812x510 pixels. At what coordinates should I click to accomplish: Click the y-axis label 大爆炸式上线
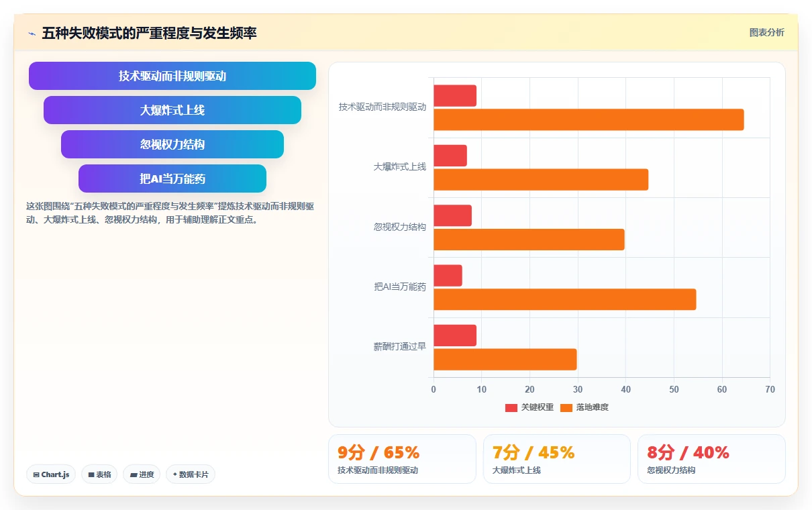click(400, 167)
